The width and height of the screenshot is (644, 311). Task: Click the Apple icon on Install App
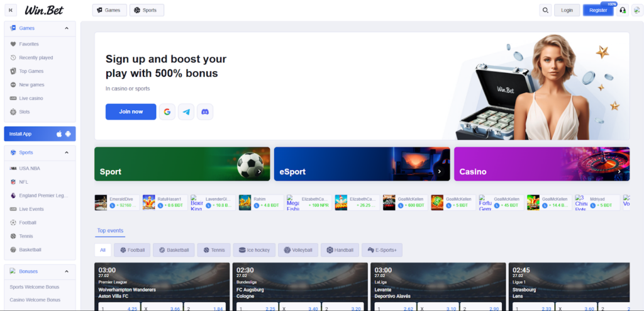point(59,134)
